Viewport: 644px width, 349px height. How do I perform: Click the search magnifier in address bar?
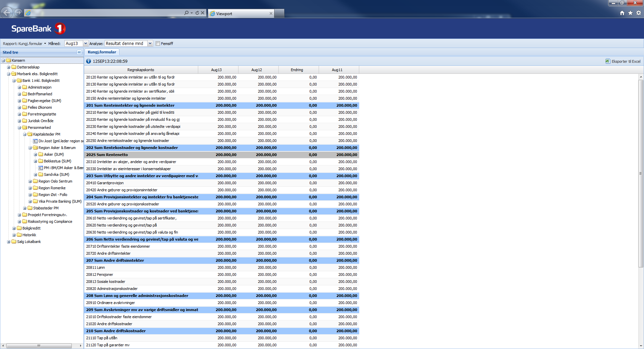(186, 13)
